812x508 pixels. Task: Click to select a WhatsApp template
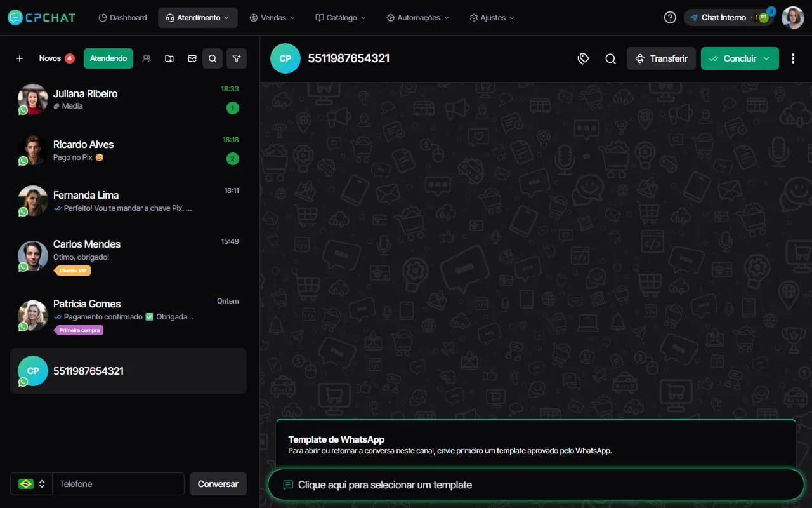535,485
